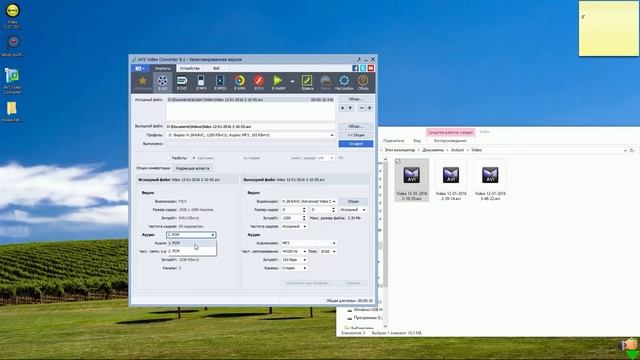Viewport: 640px width, 360px height.
Task: Open the 16 bit sample size dropdown
Action: [x=328, y=251]
